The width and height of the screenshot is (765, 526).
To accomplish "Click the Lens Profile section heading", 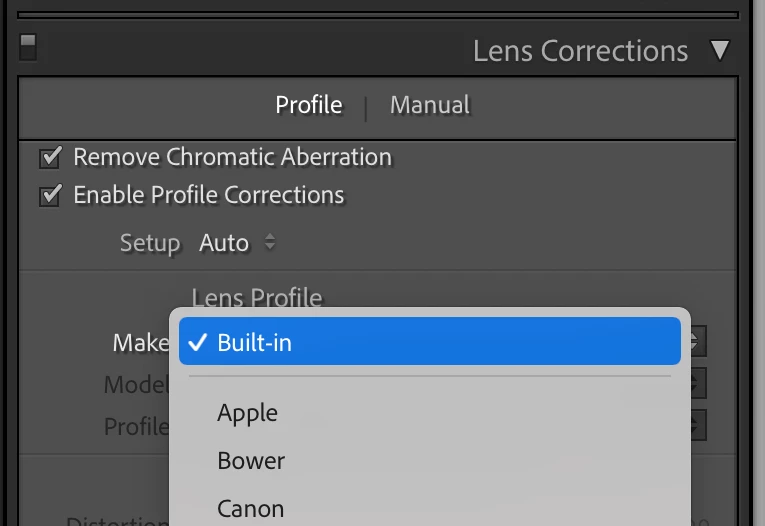I will tap(257, 297).
